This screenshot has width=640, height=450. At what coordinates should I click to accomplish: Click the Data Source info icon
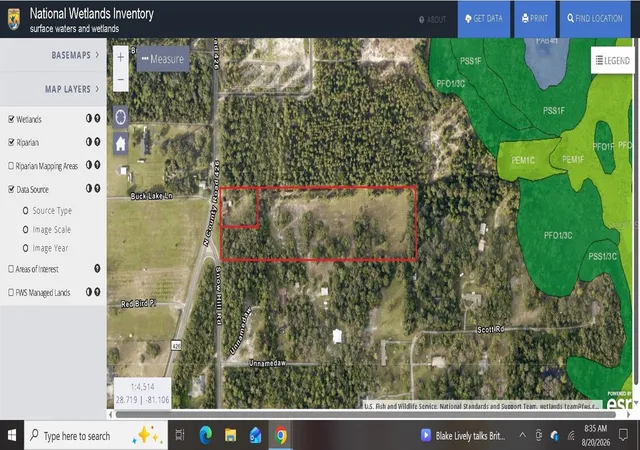97,188
